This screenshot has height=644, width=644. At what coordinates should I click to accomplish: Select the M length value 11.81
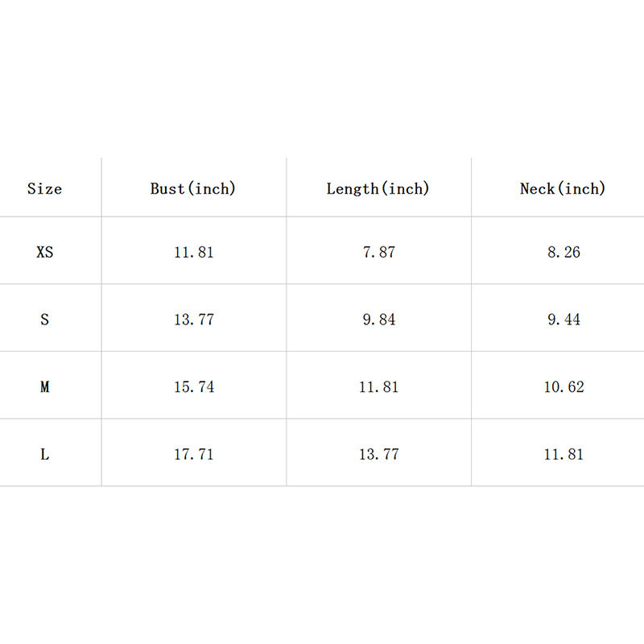point(379,387)
